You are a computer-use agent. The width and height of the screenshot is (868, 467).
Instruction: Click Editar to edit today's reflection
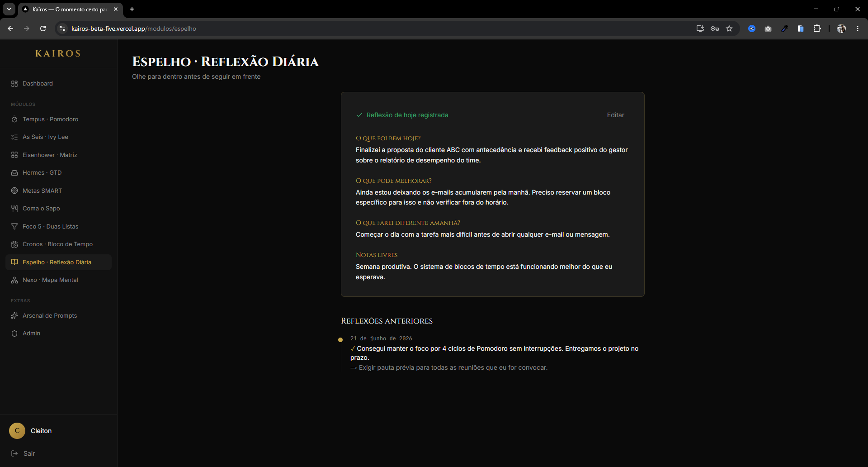pyautogui.click(x=615, y=115)
